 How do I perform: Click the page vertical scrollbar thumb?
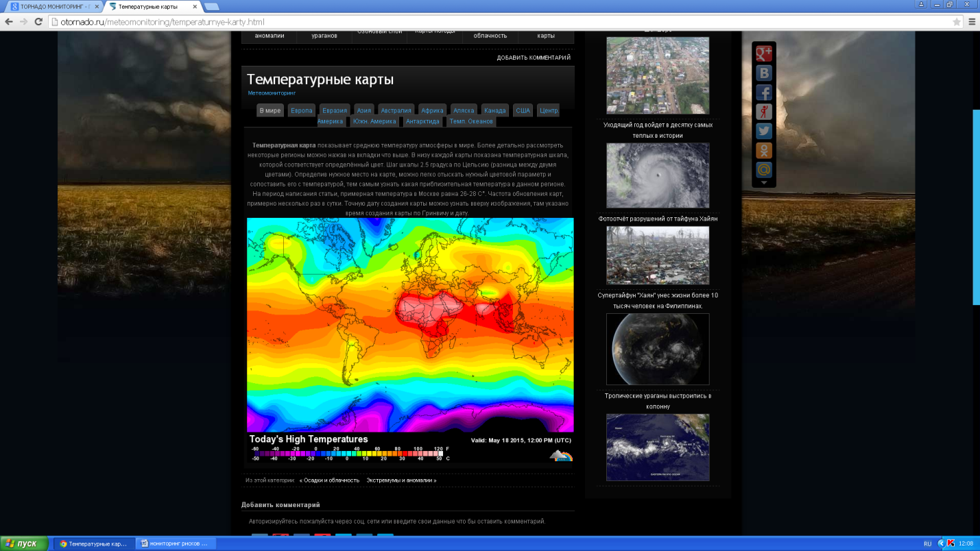point(977,207)
